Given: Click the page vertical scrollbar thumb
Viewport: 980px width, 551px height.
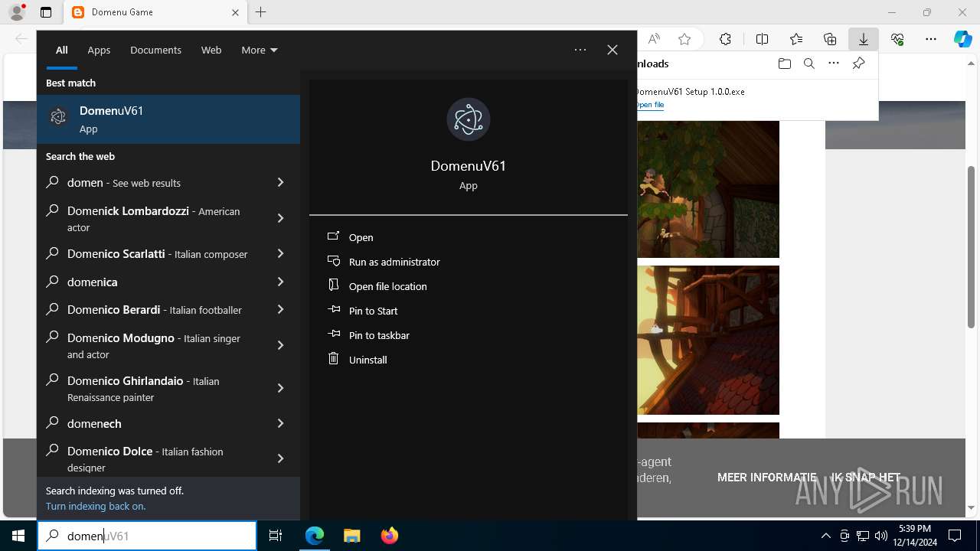Looking at the screenshot, I should click(972, 246).
